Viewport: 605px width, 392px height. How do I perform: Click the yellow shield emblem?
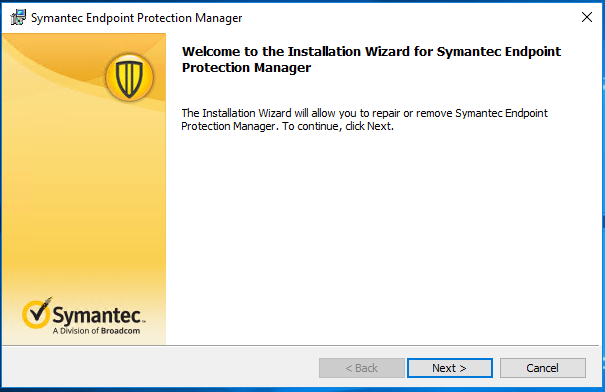(130, 77)
